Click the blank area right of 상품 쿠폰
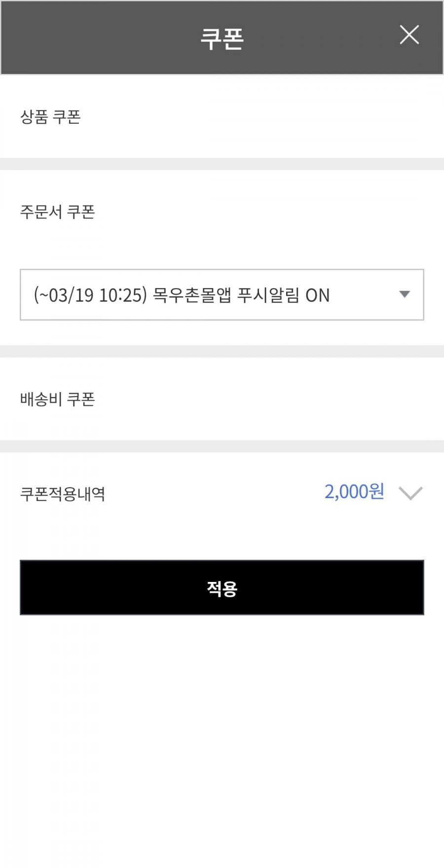444x868 pixels. pos(271,117)
